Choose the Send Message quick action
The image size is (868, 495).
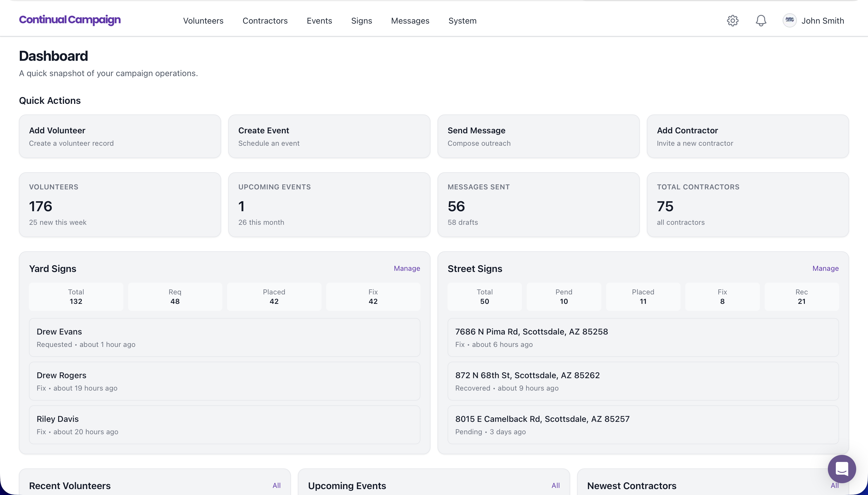[538, 136]
